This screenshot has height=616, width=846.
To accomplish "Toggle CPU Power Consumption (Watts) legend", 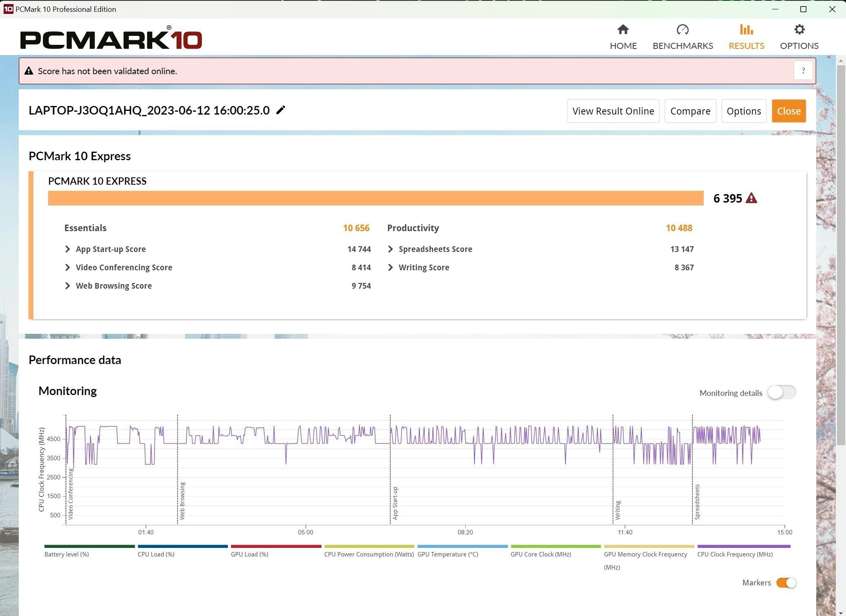I will coord(369,550).
